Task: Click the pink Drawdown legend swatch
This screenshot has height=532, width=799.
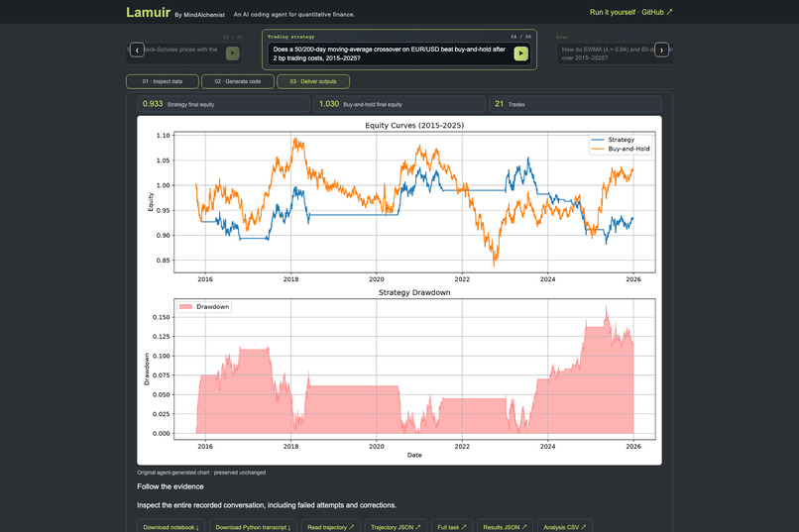Action: pos(185,306)
